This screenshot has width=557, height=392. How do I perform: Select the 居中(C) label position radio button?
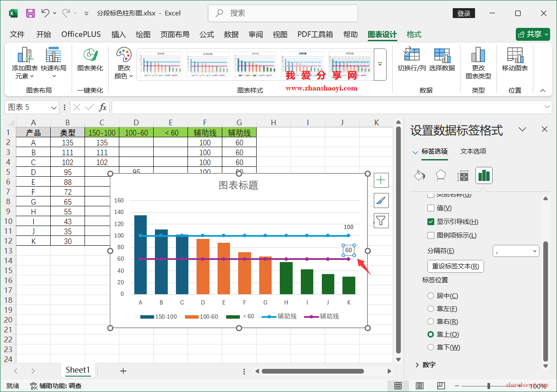pos(430,296)
